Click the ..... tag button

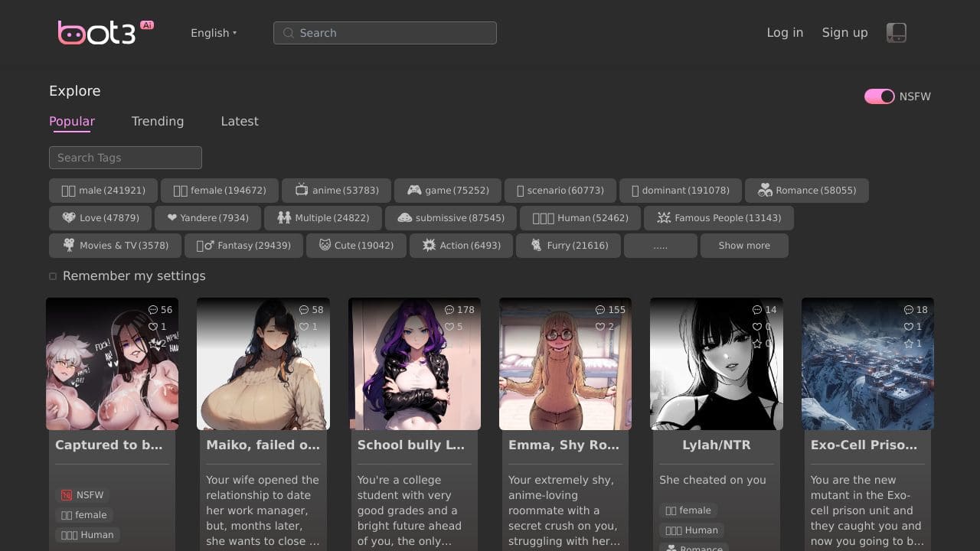[661, 246]
